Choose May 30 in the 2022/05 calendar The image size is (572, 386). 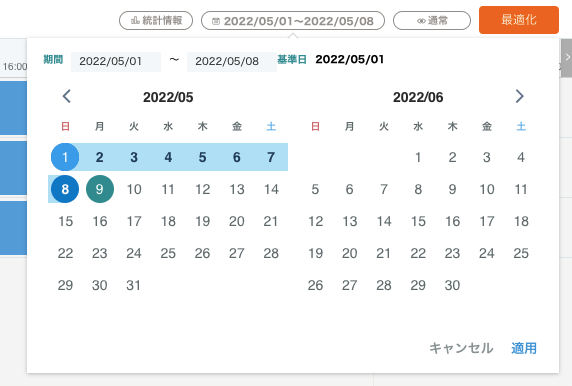click(x=100, y=285)
